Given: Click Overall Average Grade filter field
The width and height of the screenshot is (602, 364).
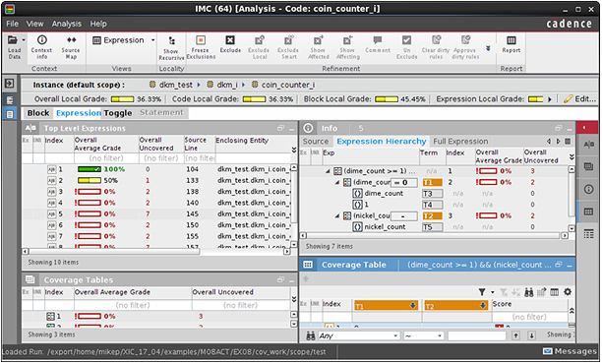Looking at the screenshot, I should pos(106,158).
